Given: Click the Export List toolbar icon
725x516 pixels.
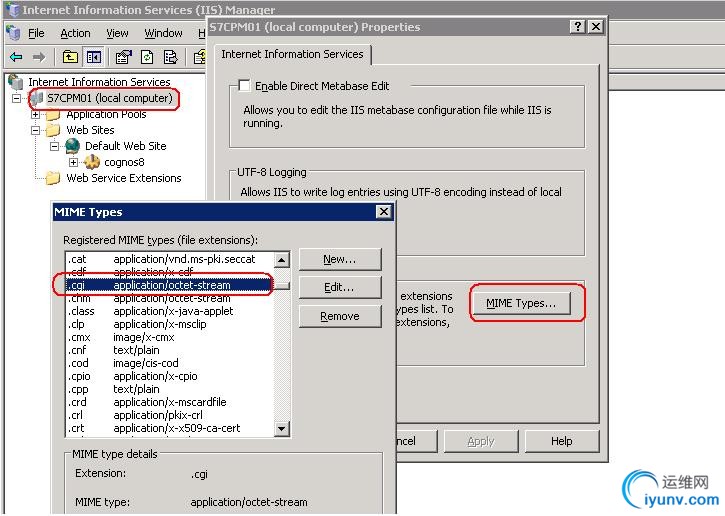Looking at the screenshot, I should [x=171, y=57].
